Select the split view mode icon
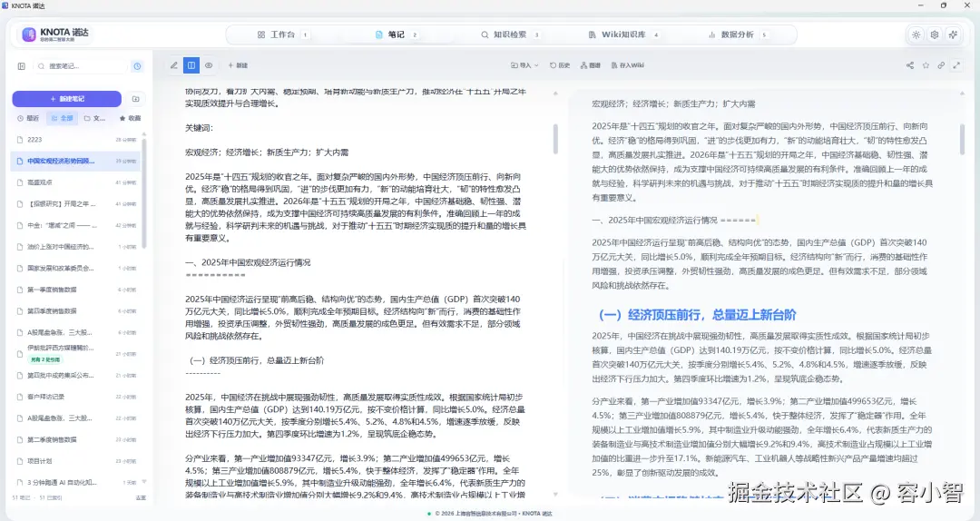This screenshot has height=521, width=980. (191, 65)
